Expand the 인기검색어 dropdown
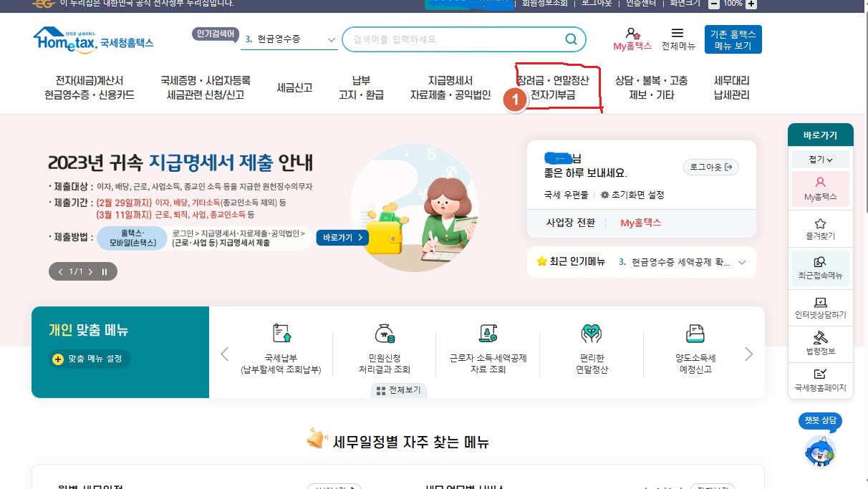This screenshot has height=489, width=868. point(332,39)
